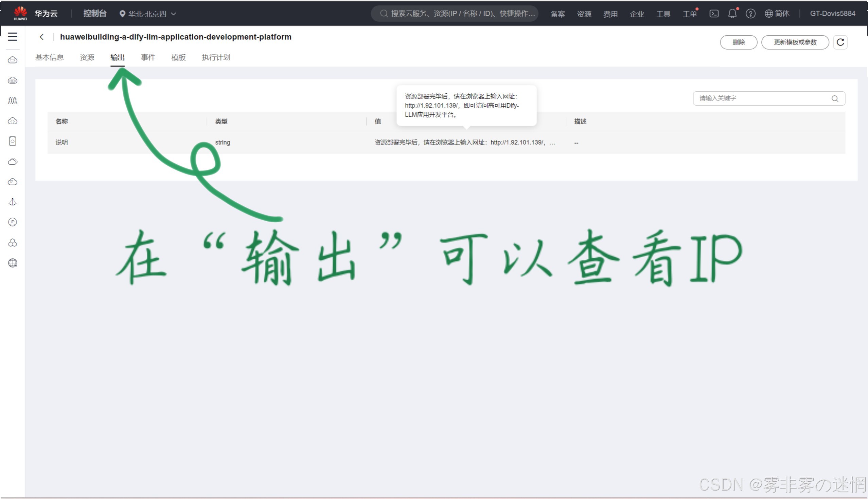
Task: Open the hamburger navigation menu
Action: (x=12, y=37)
